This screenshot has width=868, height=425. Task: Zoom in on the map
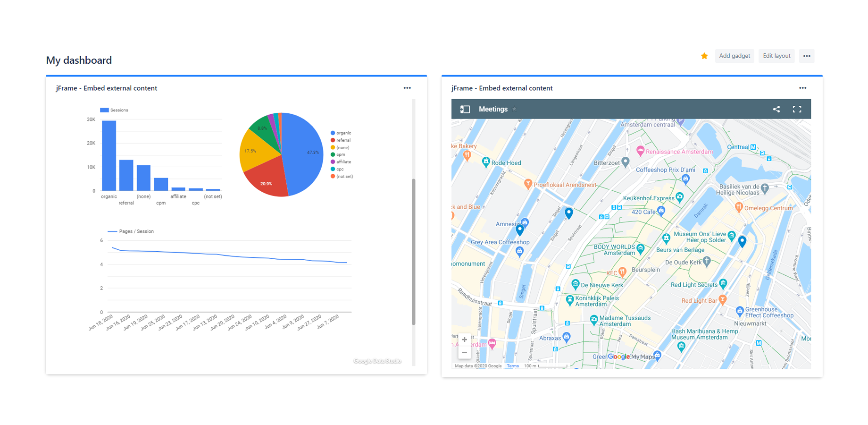click(x=465, y=340)
